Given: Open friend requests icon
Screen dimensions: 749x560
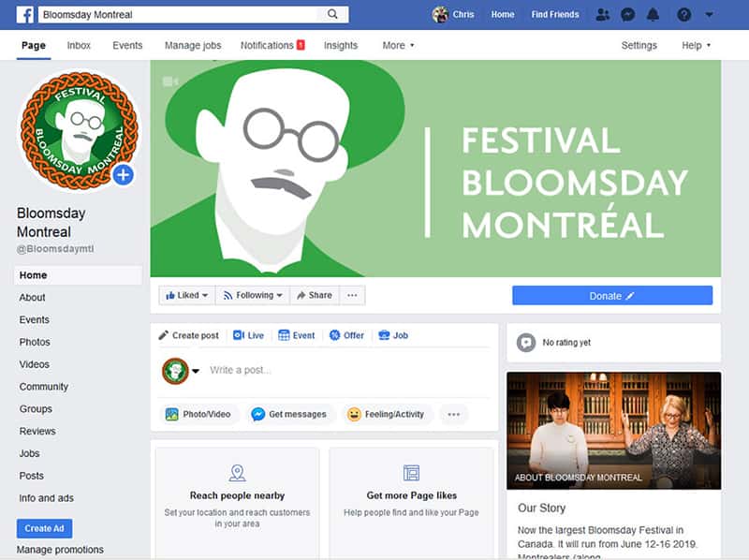Looking at the screenshot, I should [x=602, y=15].
